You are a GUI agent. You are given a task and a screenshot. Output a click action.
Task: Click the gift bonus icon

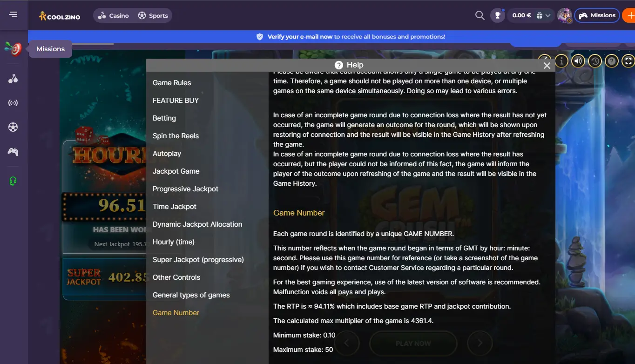point(539,15)
